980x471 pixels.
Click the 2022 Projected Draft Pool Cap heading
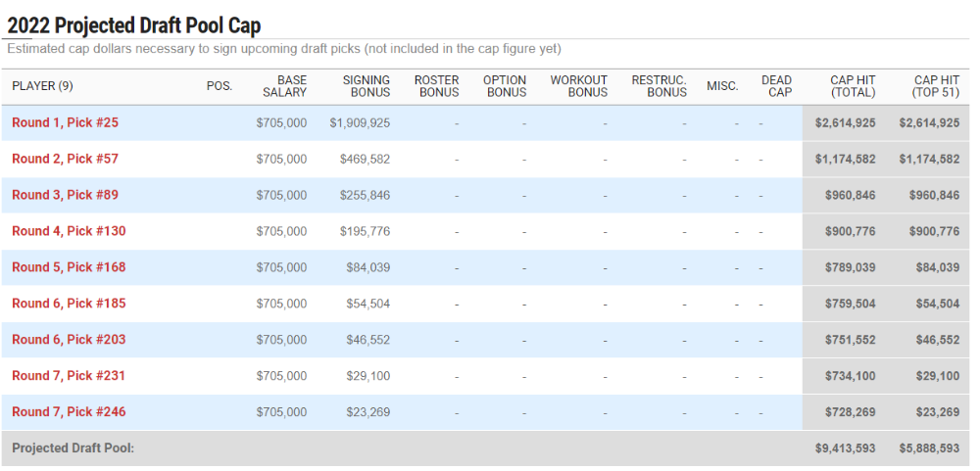click(x=133, y=25)
